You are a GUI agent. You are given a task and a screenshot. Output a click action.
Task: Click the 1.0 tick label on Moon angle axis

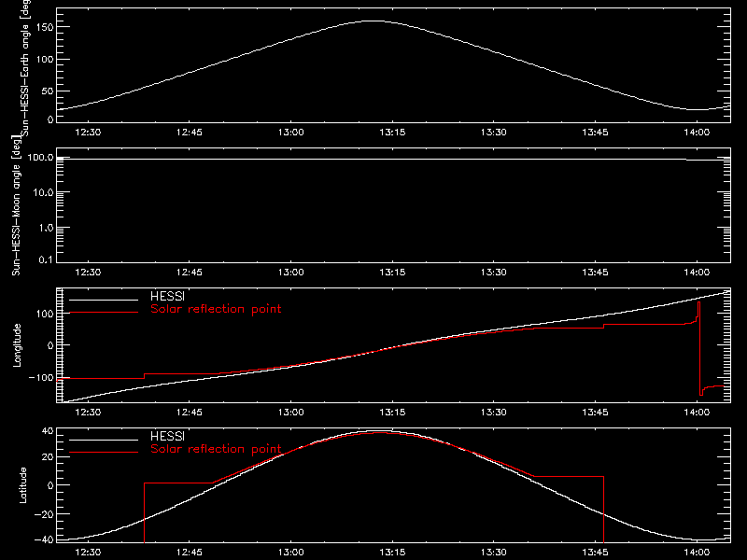coord(46,228)
